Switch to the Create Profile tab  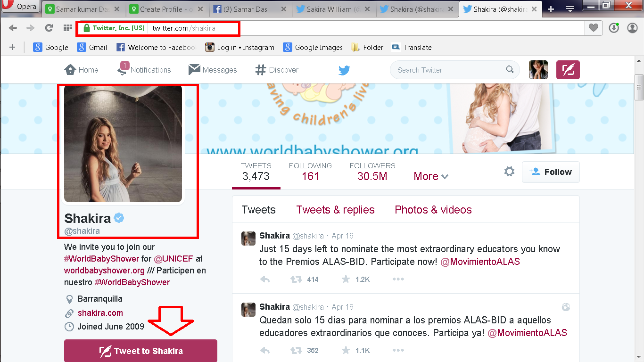(x=167, y=9)
